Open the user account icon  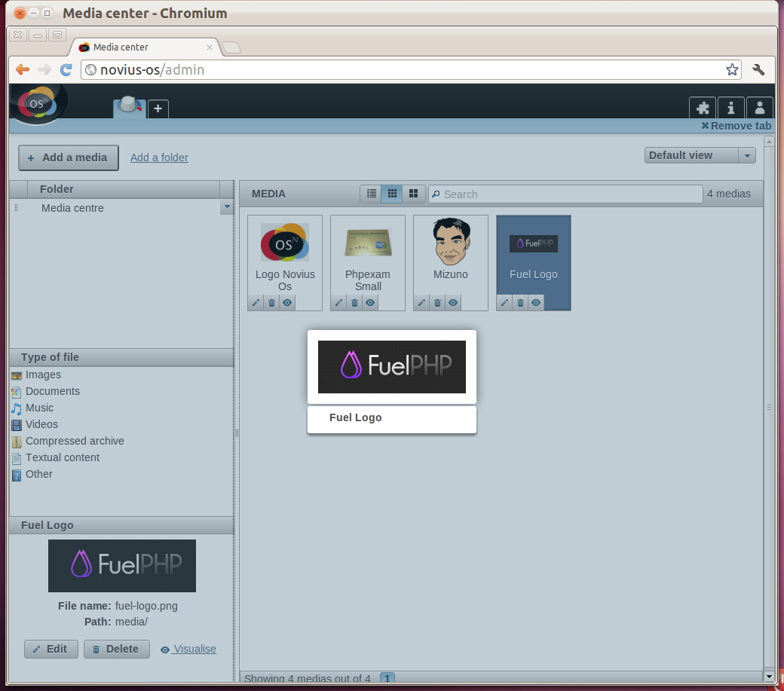coord(760,108)
